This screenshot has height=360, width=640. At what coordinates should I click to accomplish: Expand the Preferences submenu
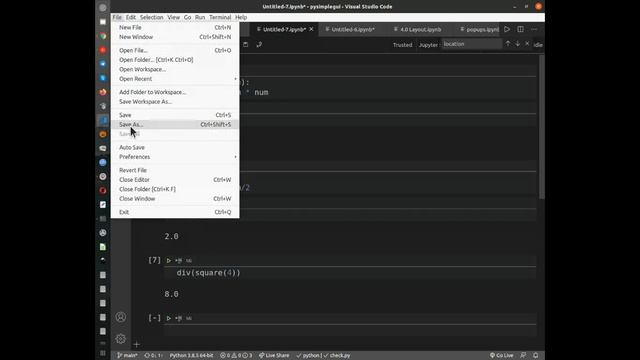175,157
